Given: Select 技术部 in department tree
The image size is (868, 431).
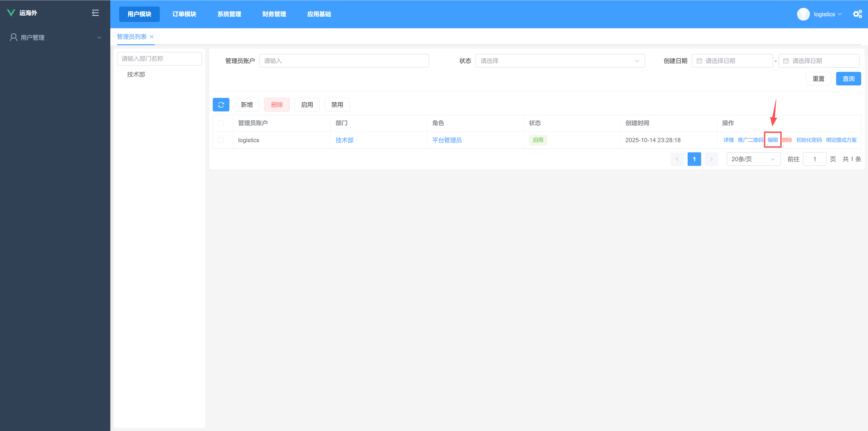Looking at the screenshot, I should tap(136, 75).
